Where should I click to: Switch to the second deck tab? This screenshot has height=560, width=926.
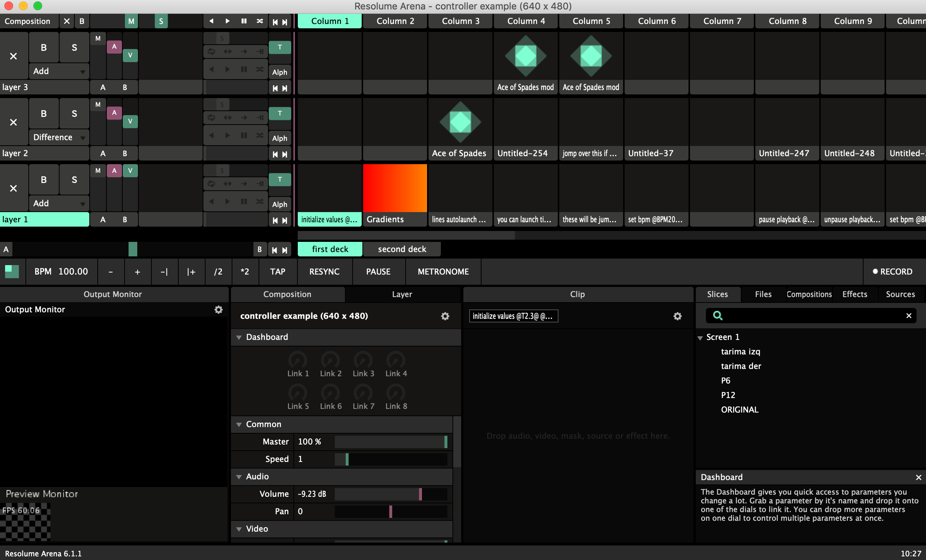tap(402, 249)
